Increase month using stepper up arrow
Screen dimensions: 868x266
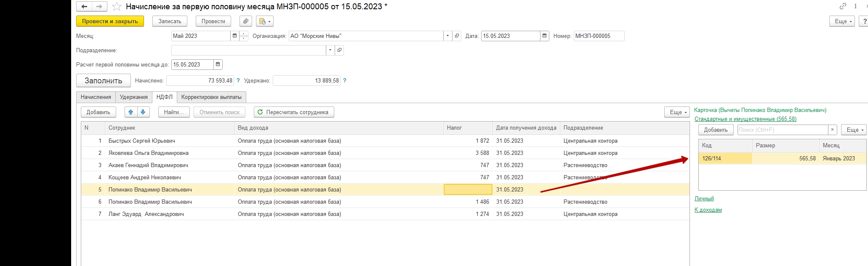[244, 34]
